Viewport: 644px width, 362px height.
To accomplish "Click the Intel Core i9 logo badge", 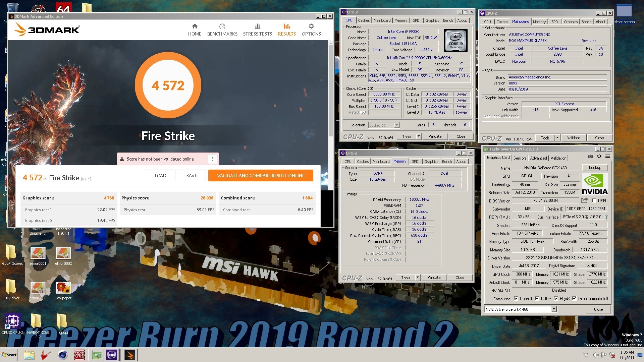I will [455, 41].
